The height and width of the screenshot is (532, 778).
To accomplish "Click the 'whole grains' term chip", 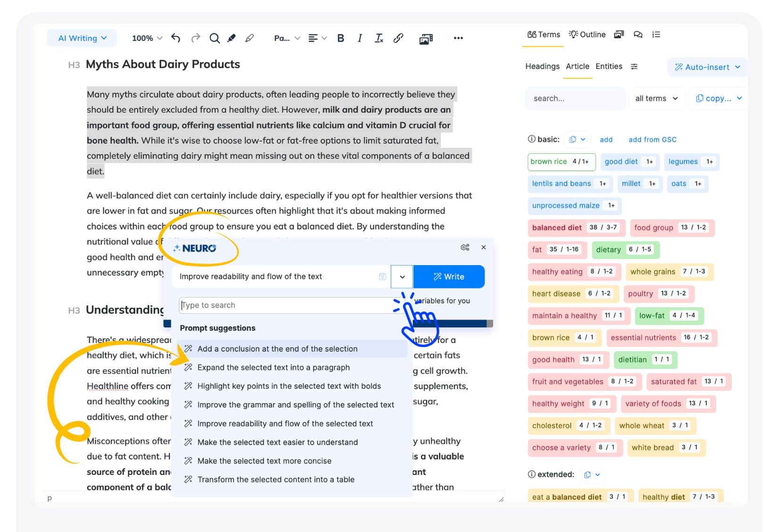I will point(669,271).
